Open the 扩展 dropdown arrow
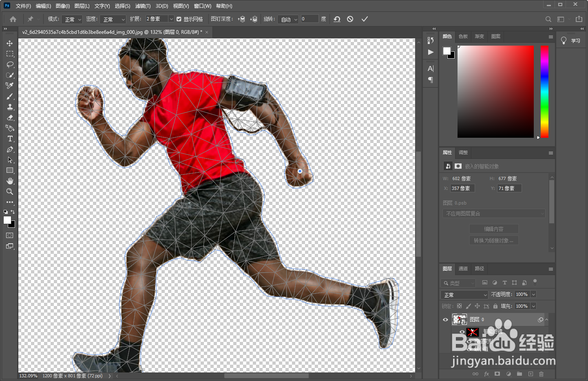 tap(171, 19)
